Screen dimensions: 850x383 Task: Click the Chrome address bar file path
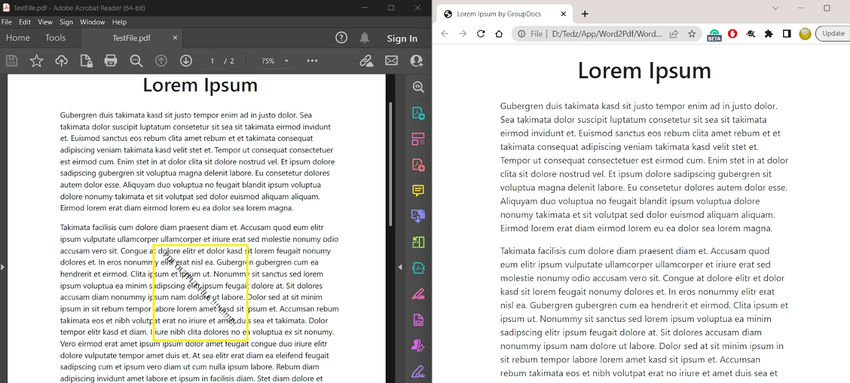coord(607,34)
